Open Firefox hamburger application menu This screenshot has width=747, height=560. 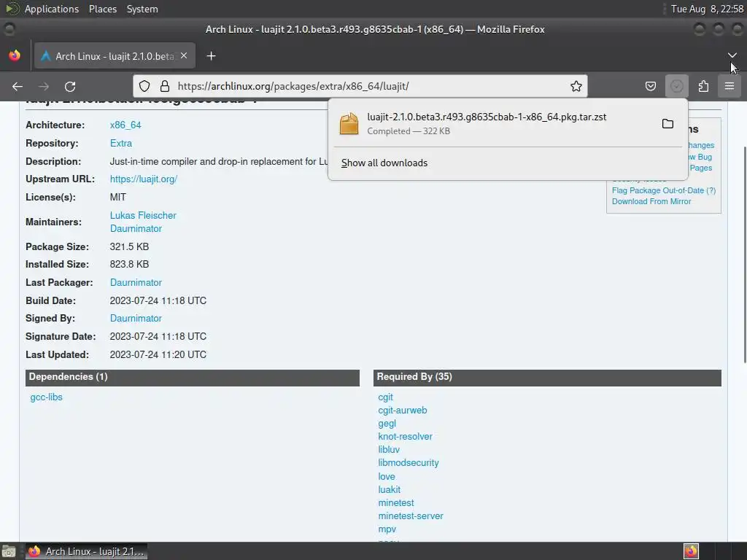tap(729, 86)
